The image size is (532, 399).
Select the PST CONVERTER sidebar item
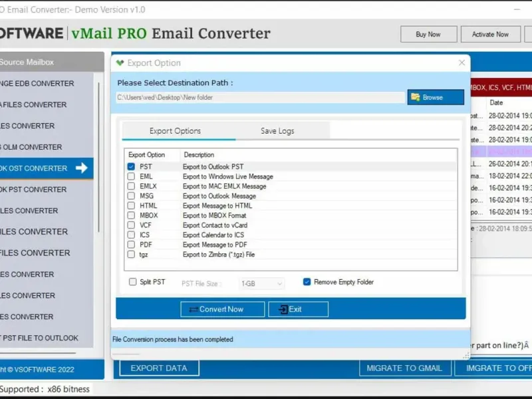(47, 190)
